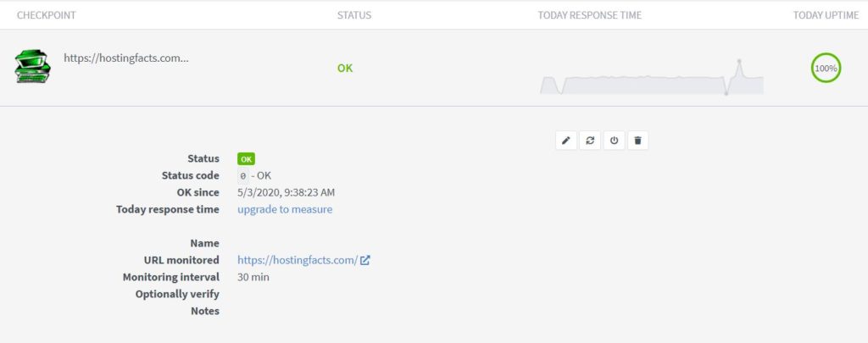Click the truncated https://hostingfacts.com... checkpoint name
Viewport: 868px width, 343px height.
tap(126, 58)
